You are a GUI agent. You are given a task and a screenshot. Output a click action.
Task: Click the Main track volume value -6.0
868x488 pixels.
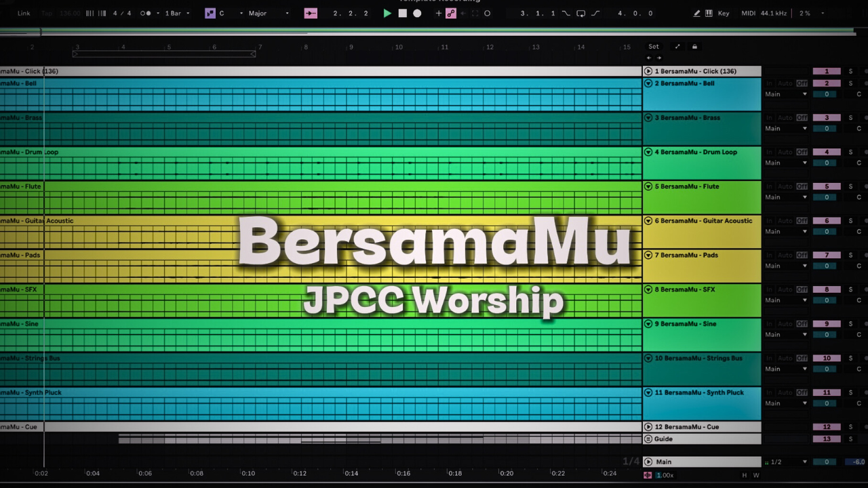858,462
